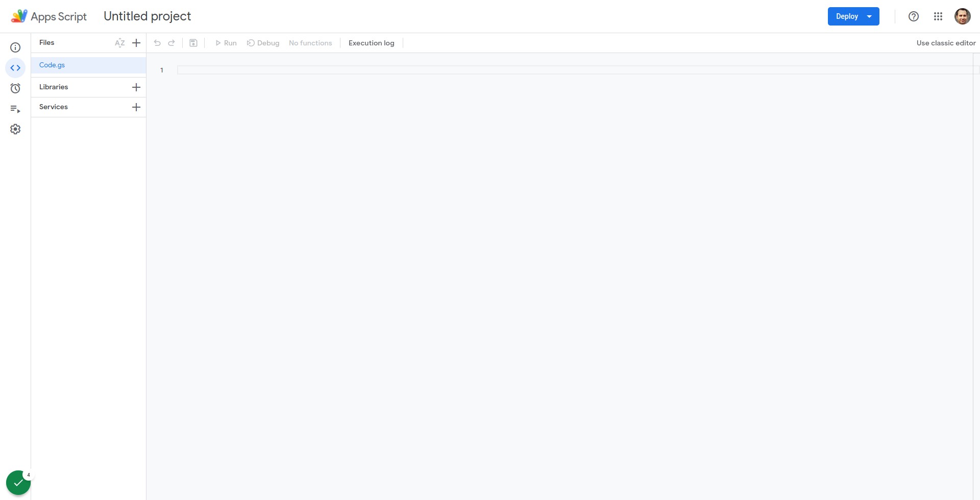Open the Execution log
Viewport: 980px width, 500px height.
click(372, 43)
